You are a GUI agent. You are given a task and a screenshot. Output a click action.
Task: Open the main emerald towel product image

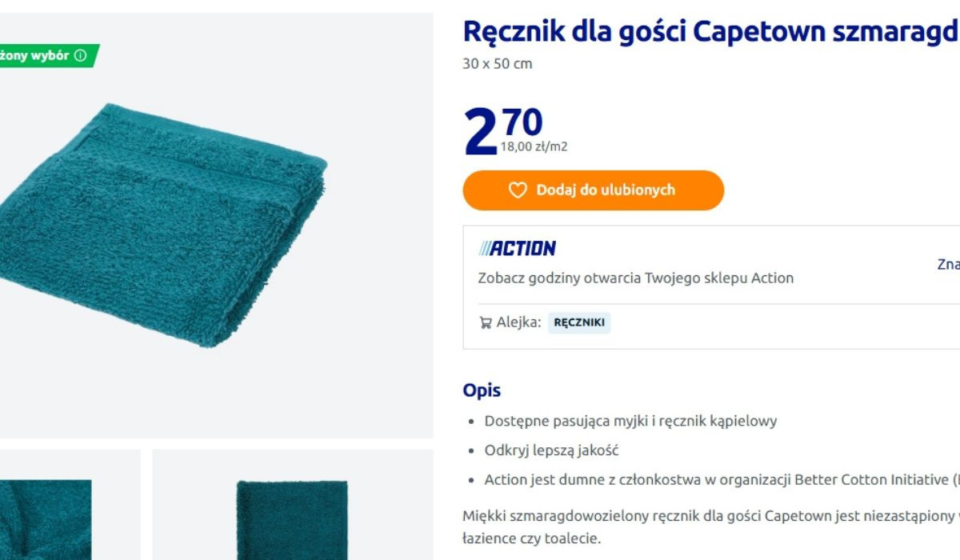coord(168,224)
